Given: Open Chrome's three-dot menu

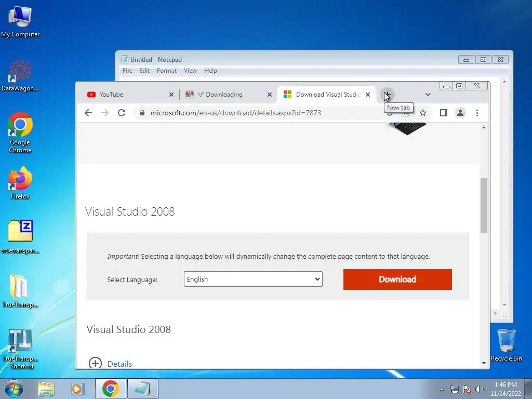Looking at the screenshot, I should pos(477,113).
